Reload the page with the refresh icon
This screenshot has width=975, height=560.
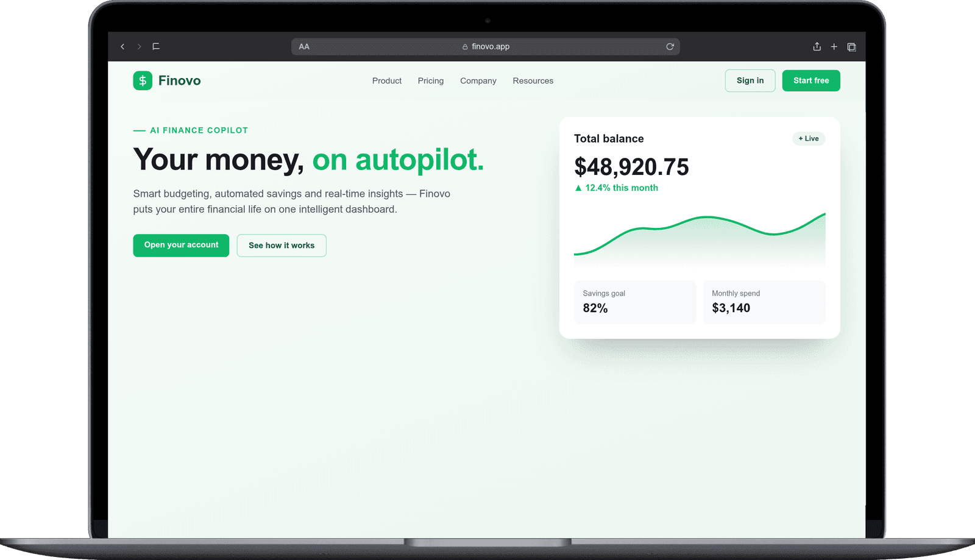tap(670, 46)
